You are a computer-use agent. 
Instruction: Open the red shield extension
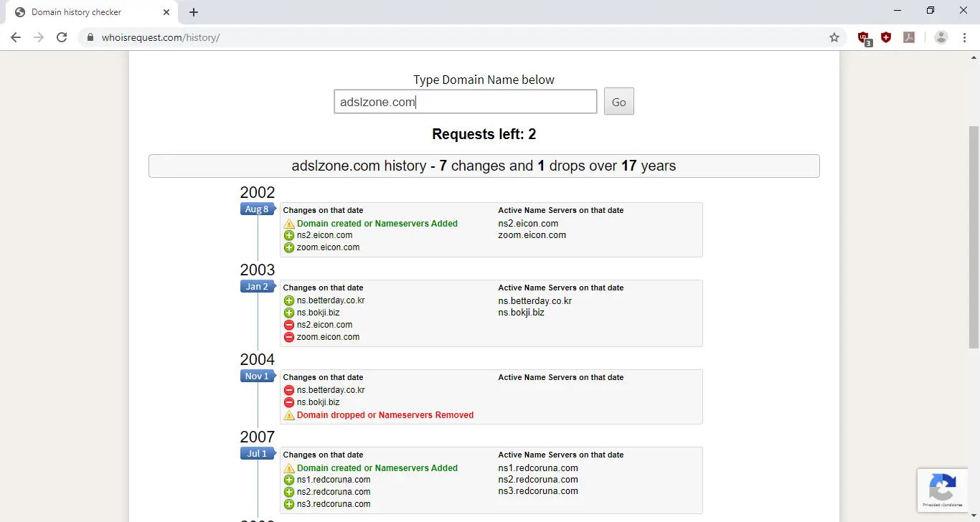point(886,37)
